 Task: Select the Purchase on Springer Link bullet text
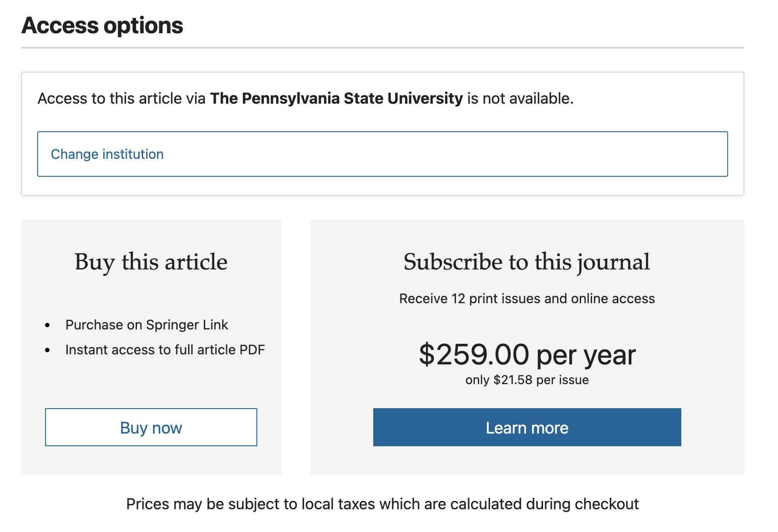pyautogui.click(x=147, y=325)
